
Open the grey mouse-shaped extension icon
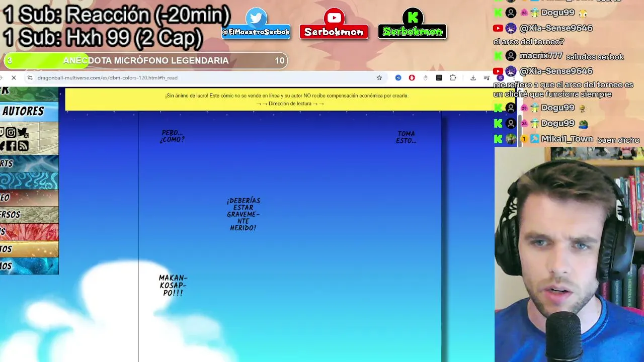point(425,78)
